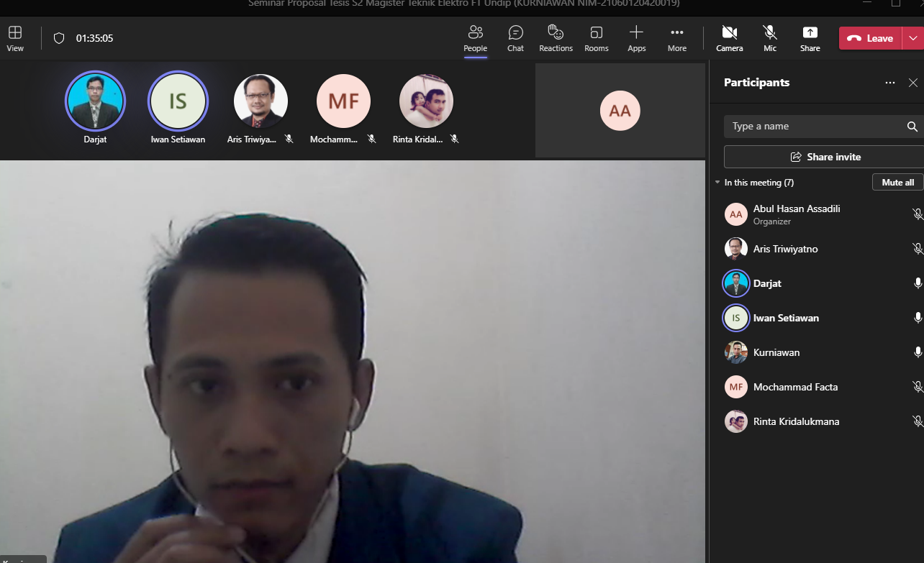Open Participants panel more options ellipsis
Screen dimensions: 924x563
coord(890,83)
